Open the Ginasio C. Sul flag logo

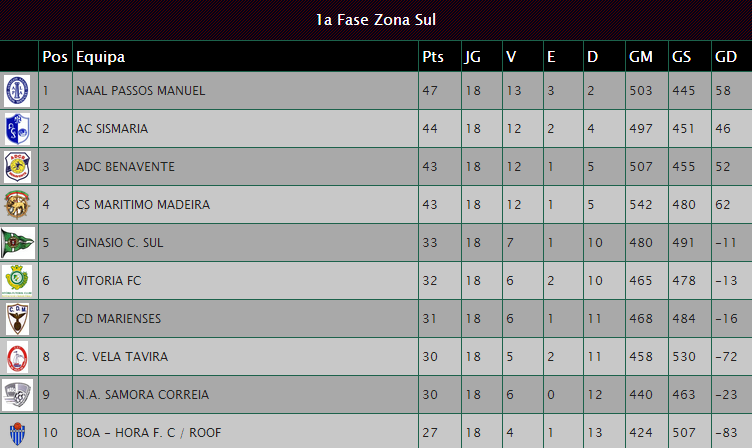18,243
